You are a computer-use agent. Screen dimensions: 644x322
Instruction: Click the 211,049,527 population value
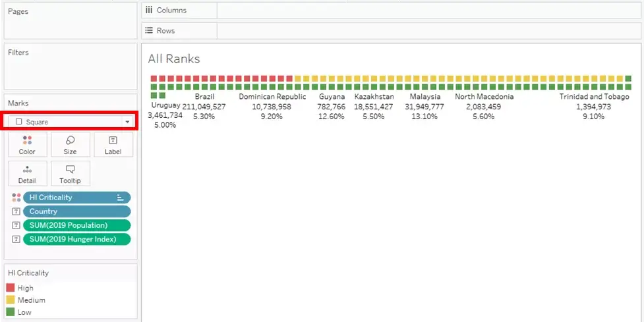(204, 107)
